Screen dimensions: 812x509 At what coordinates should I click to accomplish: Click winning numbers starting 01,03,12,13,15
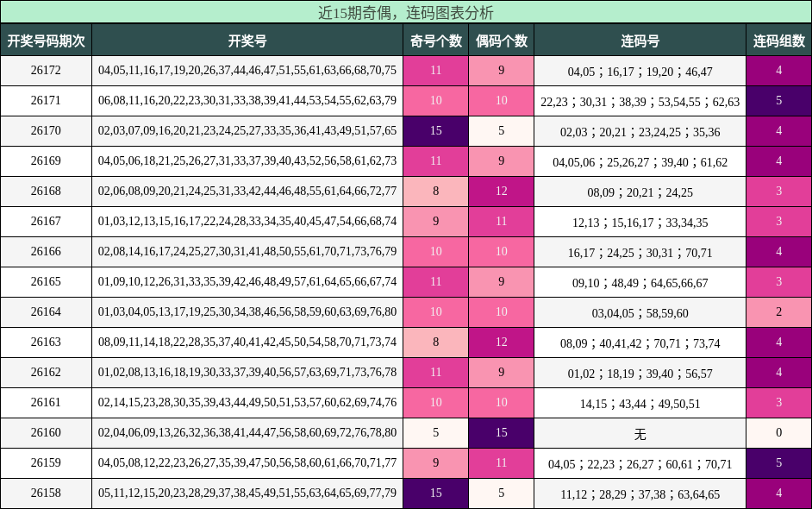pyautogui.click(x=247, y=222)
